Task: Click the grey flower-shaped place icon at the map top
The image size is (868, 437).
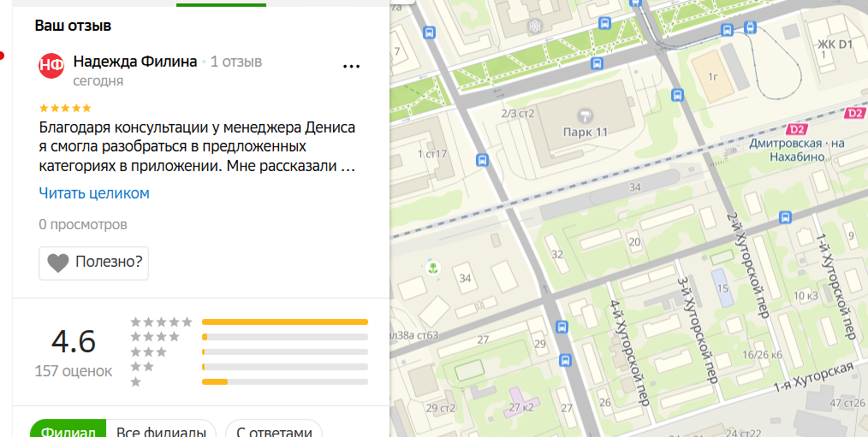Action: [x=534, y=26]
